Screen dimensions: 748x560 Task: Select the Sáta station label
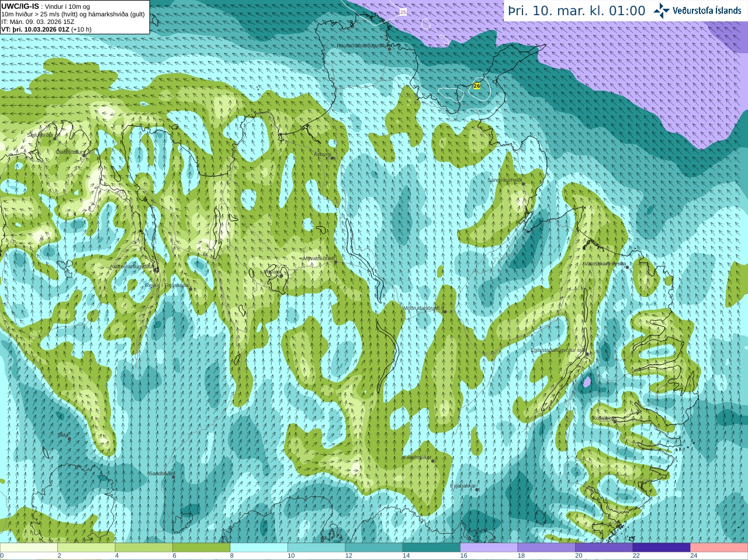[63, 435]
